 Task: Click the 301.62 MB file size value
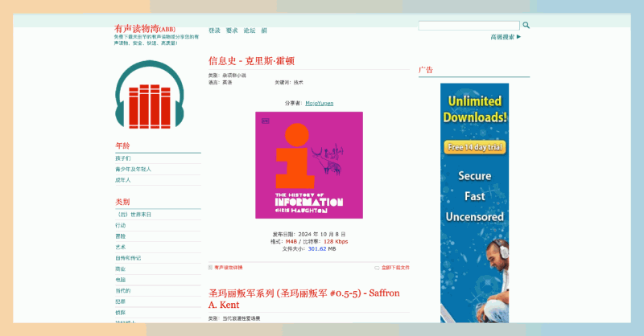tap(321, 249)
